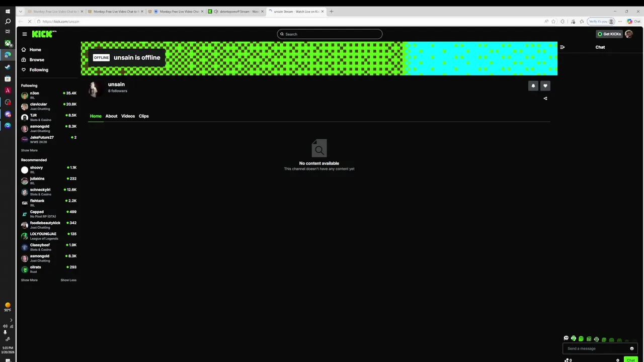Open oilrats recommended channel
The height and width of the screenshot is (362, 644).
point(49,269)
